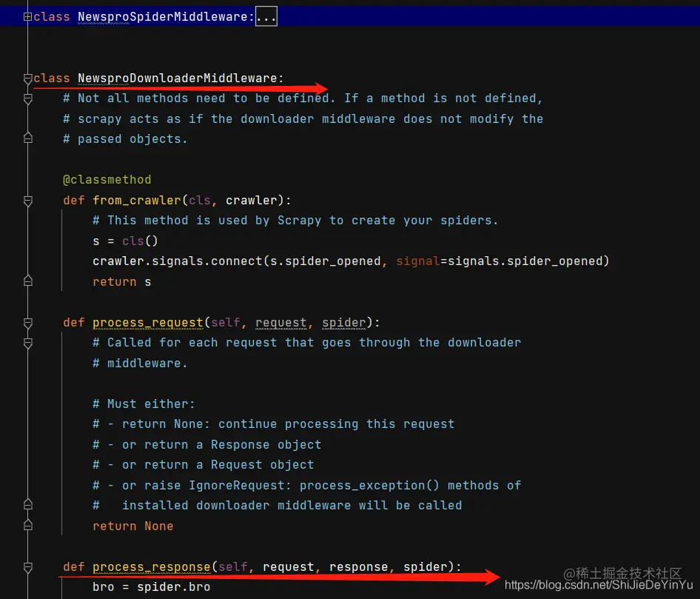Collapse the from_crawler method fold marker
Image resolution: width=700 pixels, height=599 pixels.
(27, 201)
